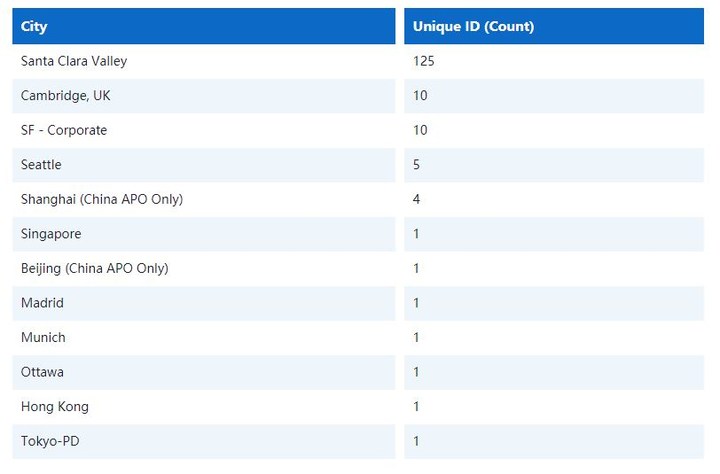
Task: Click the City column header
Action: (203, 26)
